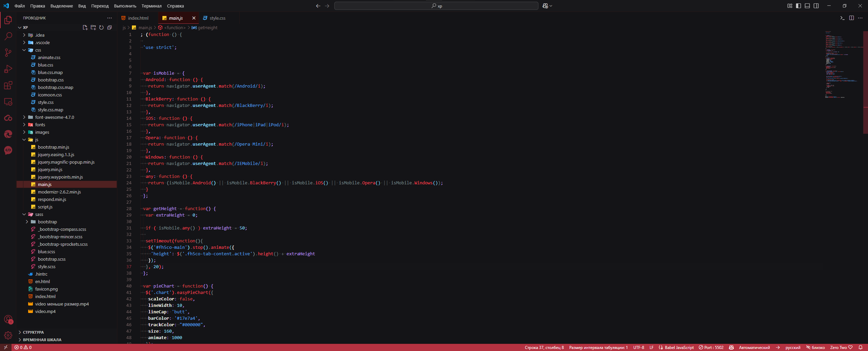Open the Терминал menu
The height and width of the screenshot is (351, 868).
(x=152, y=6)
